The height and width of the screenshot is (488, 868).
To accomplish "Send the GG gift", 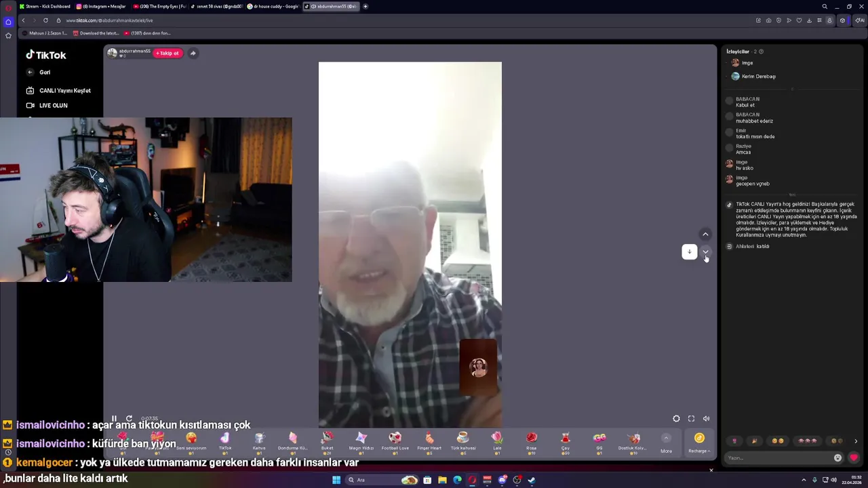I will (599, 441).
